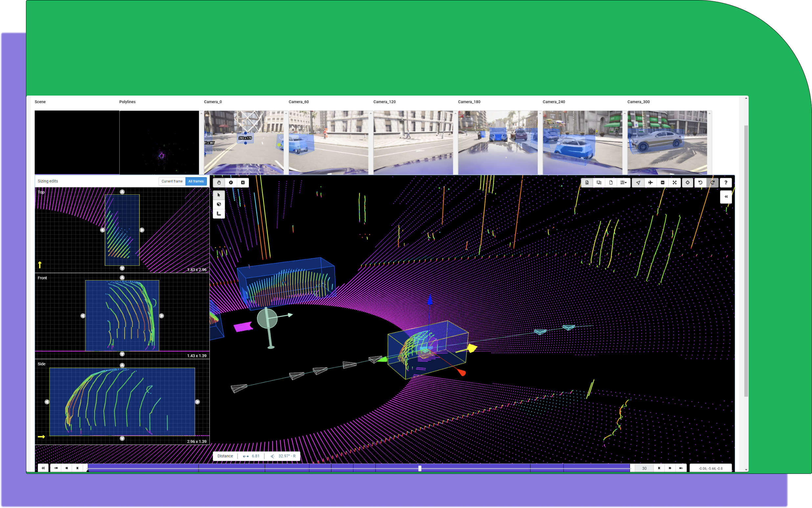812x508 pixels.
Task: Open the help question mark
Action: (x=726, y=183)
